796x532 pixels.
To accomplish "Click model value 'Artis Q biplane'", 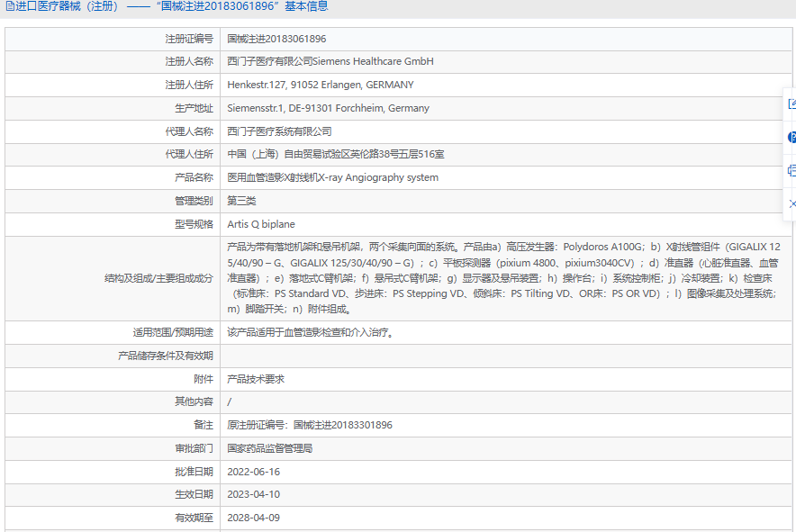I will pos(261,224).
